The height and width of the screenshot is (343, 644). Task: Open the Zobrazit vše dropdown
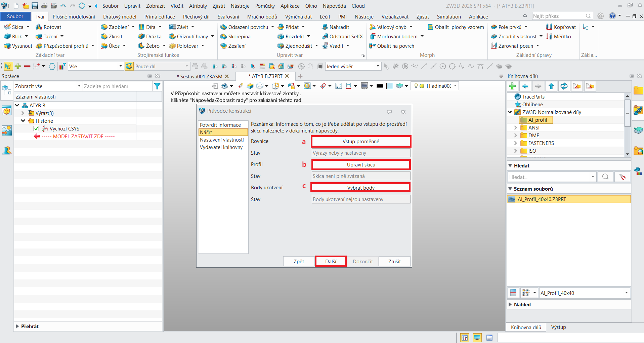[x=48, y=86]
